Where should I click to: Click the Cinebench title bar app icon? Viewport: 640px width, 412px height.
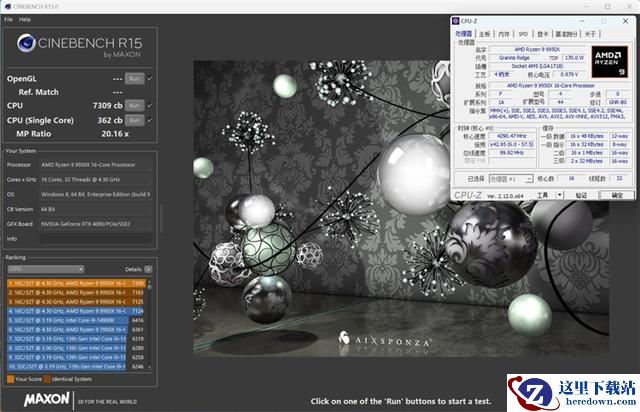(8, 7)
